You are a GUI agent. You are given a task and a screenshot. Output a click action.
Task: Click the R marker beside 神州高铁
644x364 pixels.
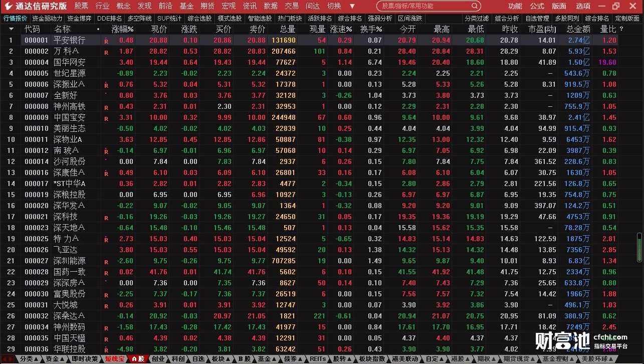click(x=106, y=107)
